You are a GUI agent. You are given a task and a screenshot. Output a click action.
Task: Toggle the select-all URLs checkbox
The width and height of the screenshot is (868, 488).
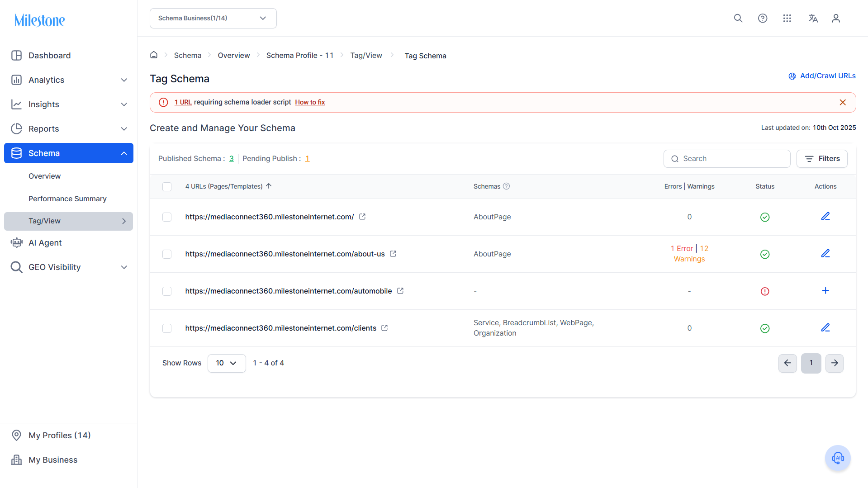[x=167, y=187]
